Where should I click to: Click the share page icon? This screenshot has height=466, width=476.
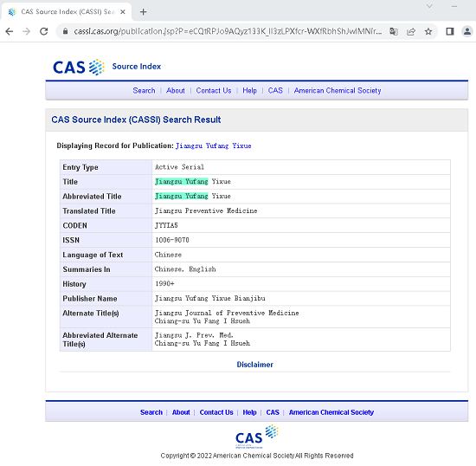point(411,31)
